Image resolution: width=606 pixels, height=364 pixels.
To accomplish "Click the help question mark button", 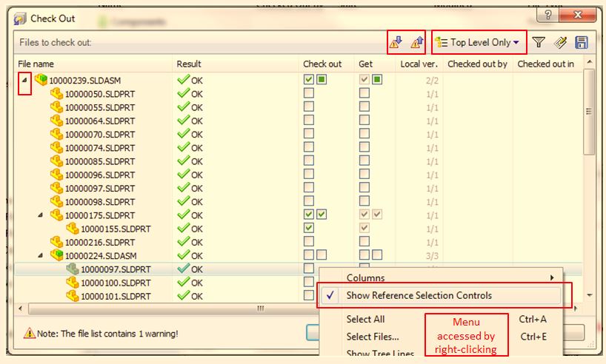I will tap(547, 15).
